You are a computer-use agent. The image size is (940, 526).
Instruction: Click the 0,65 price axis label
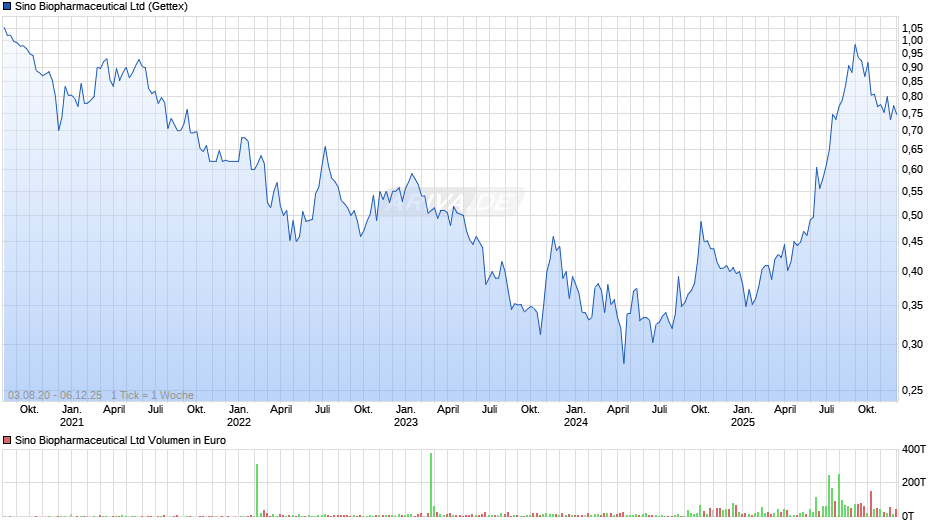(x=912, y=149)
